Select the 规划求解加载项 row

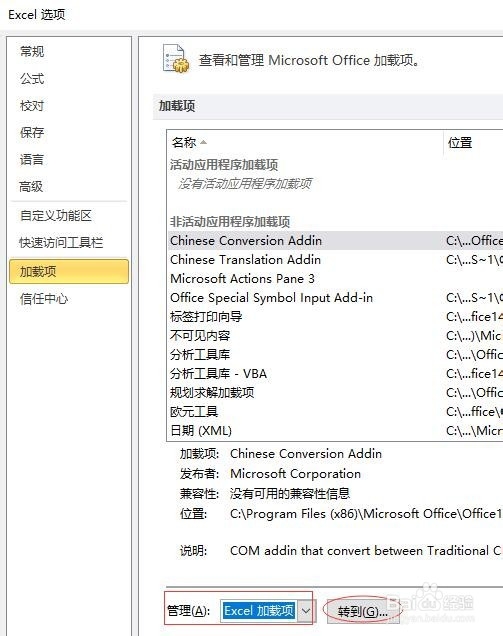point(335,393)
